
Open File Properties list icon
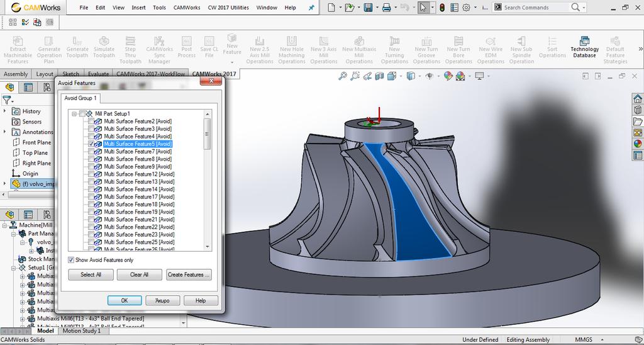454,8
